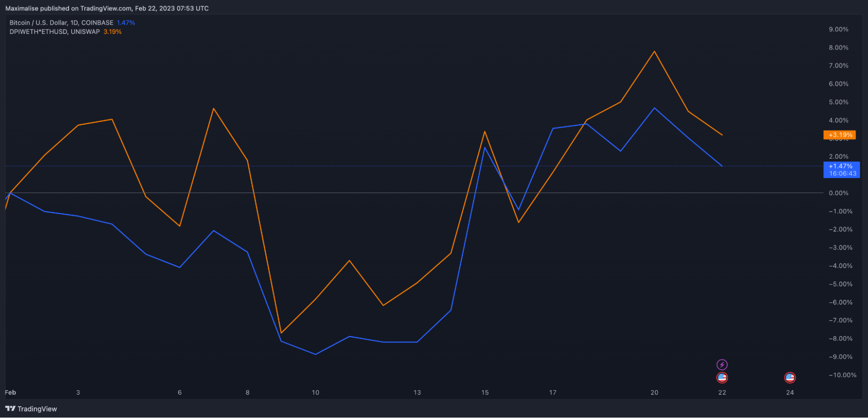Click the Feb label on the time axis
This screenshot has width=868, height=418.
10,392
